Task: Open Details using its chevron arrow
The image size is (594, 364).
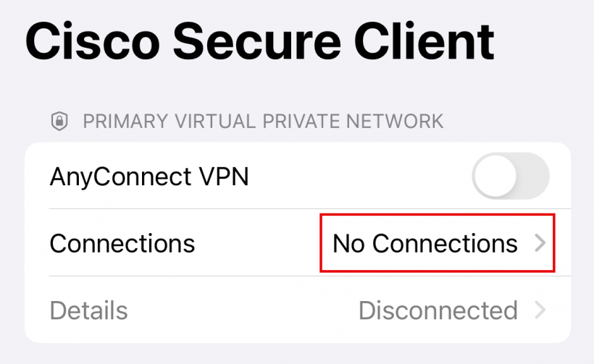Action: point(540,310)
